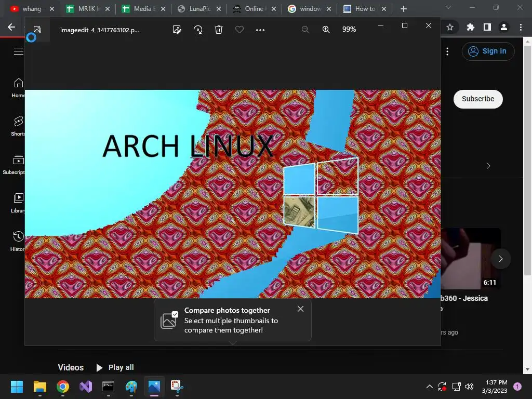Toggle the Chrome side panel
Image resolution: width=532 pixels, height=399 pixels.
(487, 27)
